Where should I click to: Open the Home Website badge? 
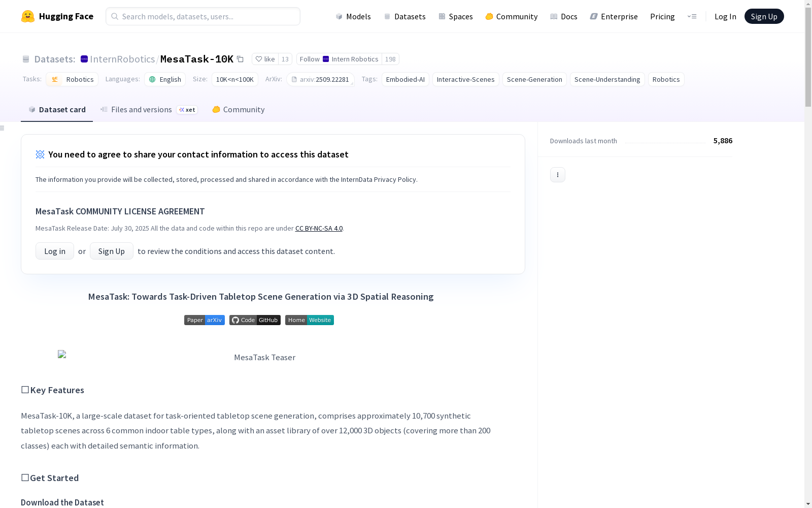pos(310,320)
